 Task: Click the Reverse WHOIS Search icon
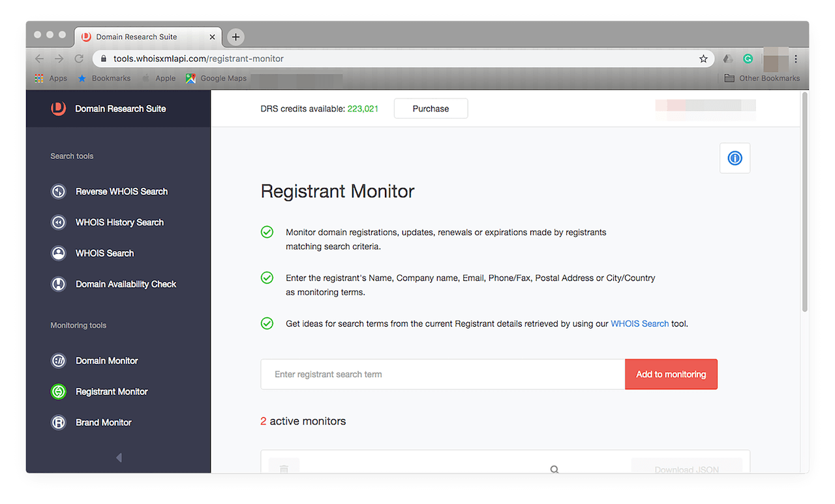[59, 192]
